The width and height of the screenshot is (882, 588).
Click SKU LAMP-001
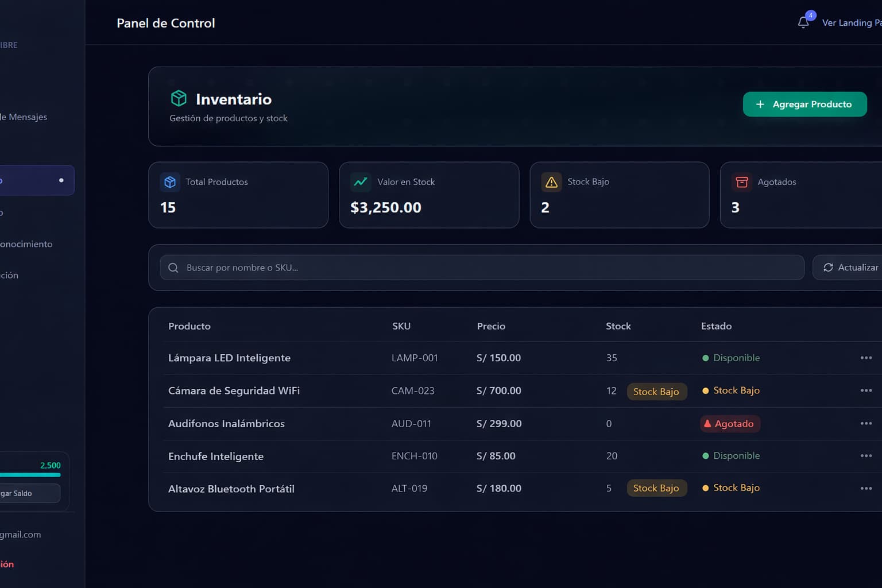pyautogui.click(x=415, y=358)
